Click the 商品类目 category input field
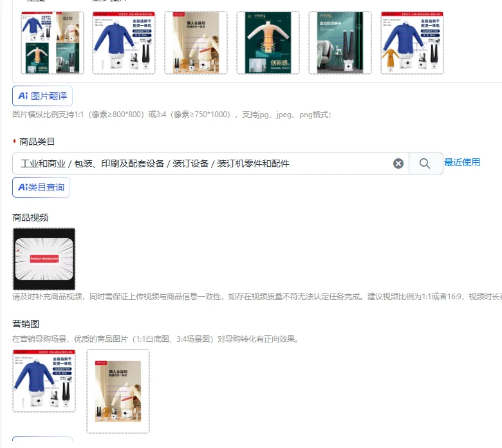Screen dimensions: 502x448 [x=210, y=163]
